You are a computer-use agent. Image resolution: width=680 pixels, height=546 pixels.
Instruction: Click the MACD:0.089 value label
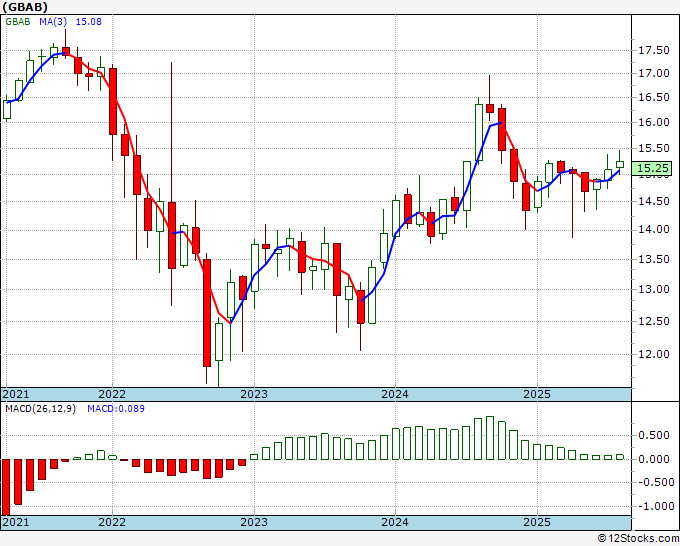click(116, 409)
